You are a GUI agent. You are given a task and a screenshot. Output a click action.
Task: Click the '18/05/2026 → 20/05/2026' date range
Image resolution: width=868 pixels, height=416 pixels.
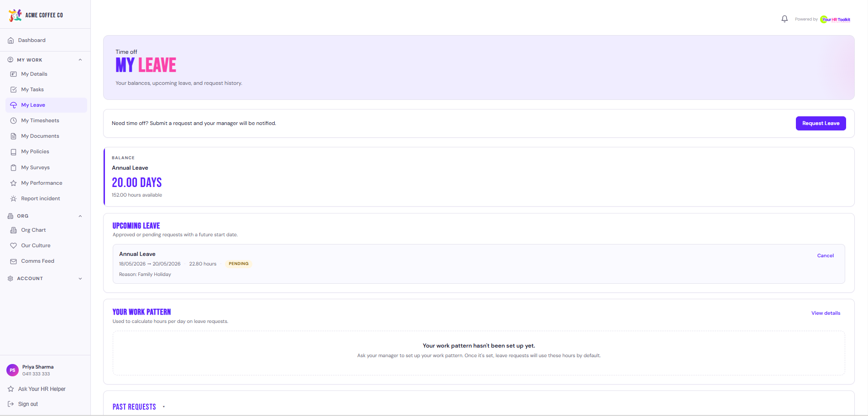[150, 264]
